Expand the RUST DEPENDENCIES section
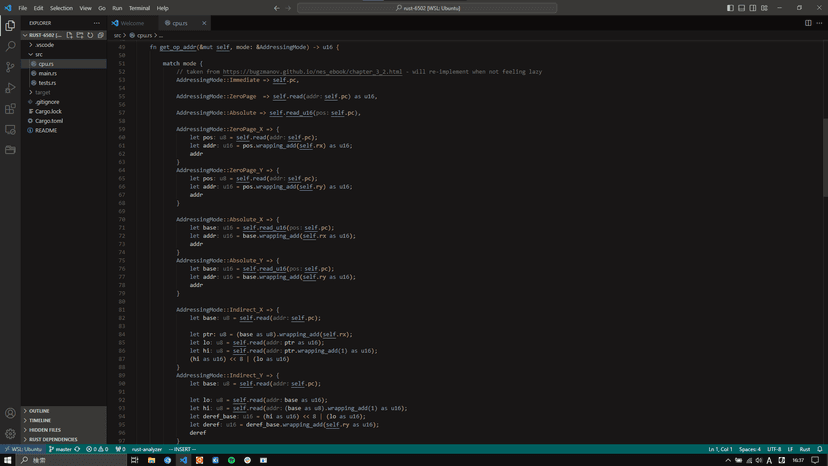828x466 pixels. (x=52, y=439)
